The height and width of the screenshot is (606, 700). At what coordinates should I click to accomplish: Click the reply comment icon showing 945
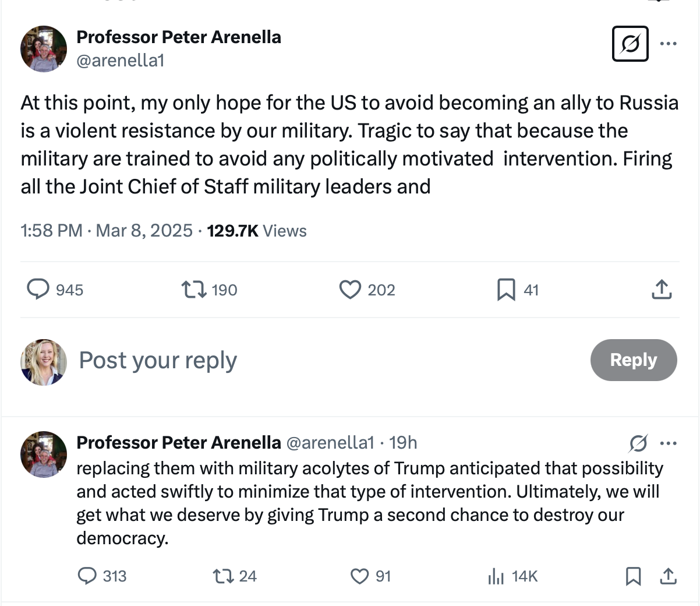38,289
